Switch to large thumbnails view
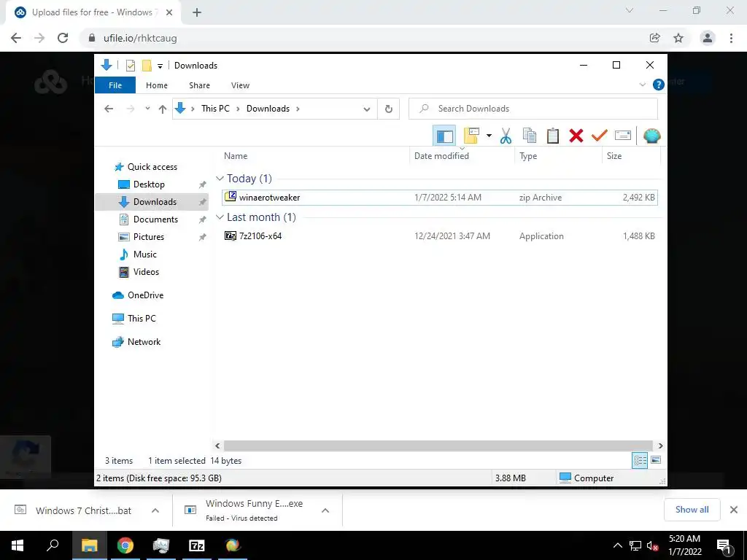The width and height of the screenshot is (747, 560). point(656,460)
